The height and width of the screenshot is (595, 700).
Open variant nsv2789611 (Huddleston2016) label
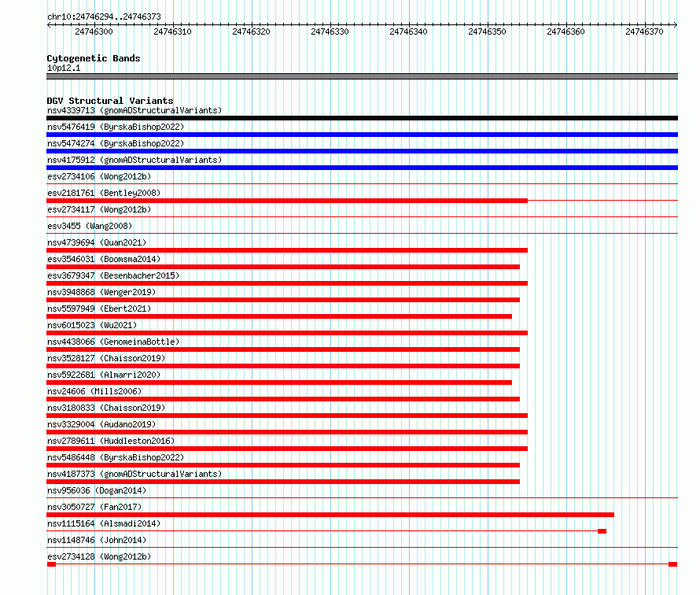pyautogui.click(x=111, y=441)
